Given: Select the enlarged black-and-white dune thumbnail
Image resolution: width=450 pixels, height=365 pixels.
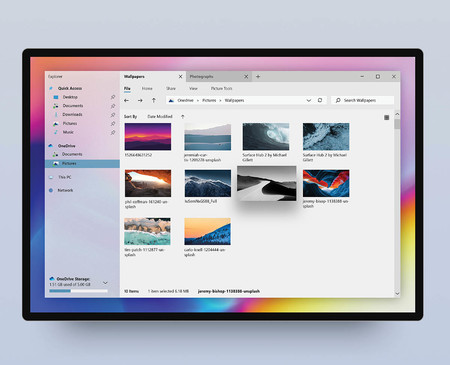Looking at the screenshot, I should pos(267,184).
